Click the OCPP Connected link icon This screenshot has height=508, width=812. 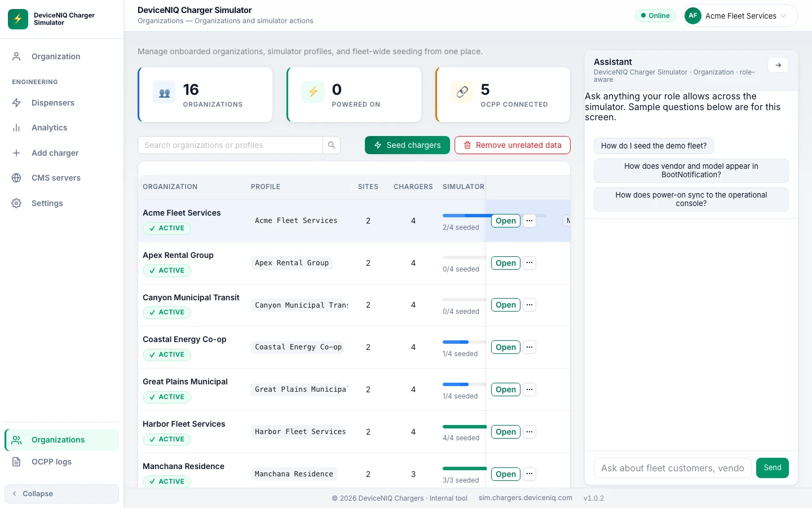coord(462,92)
